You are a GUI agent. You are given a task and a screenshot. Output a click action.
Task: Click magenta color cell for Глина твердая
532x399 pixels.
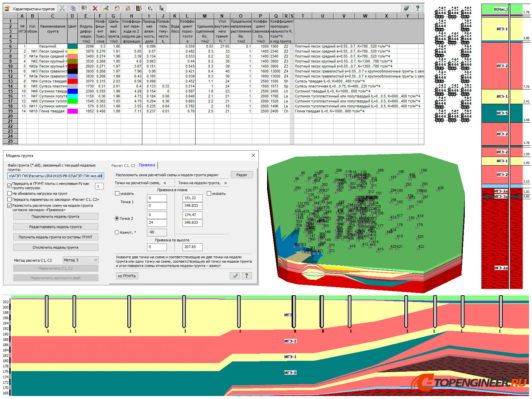point(72,111)
